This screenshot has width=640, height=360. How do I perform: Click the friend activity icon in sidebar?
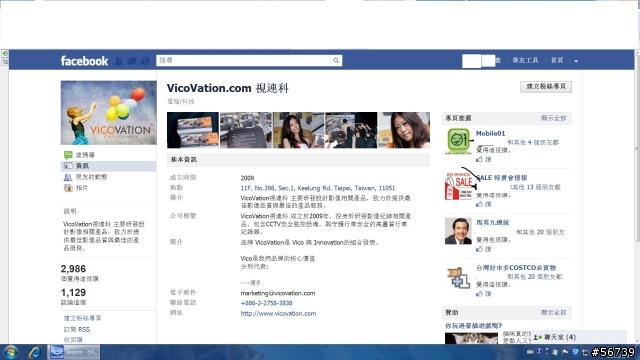[x=68, y=177]
